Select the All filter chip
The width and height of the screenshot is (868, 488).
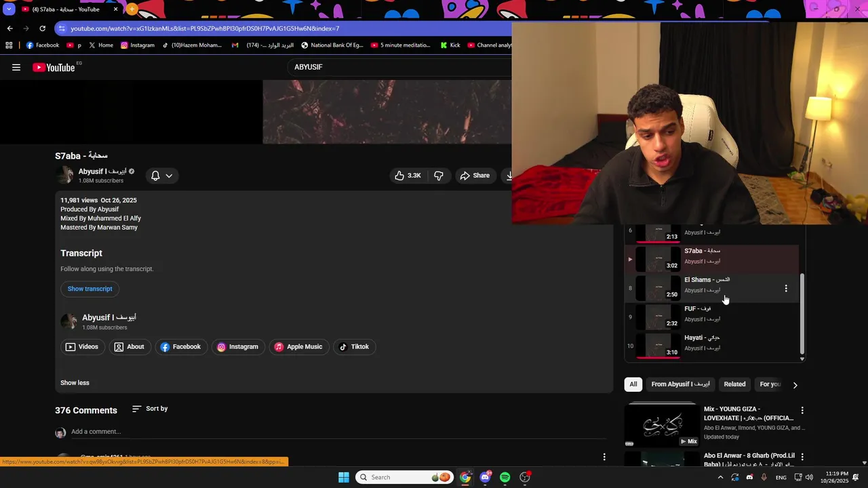pos(633,384)
